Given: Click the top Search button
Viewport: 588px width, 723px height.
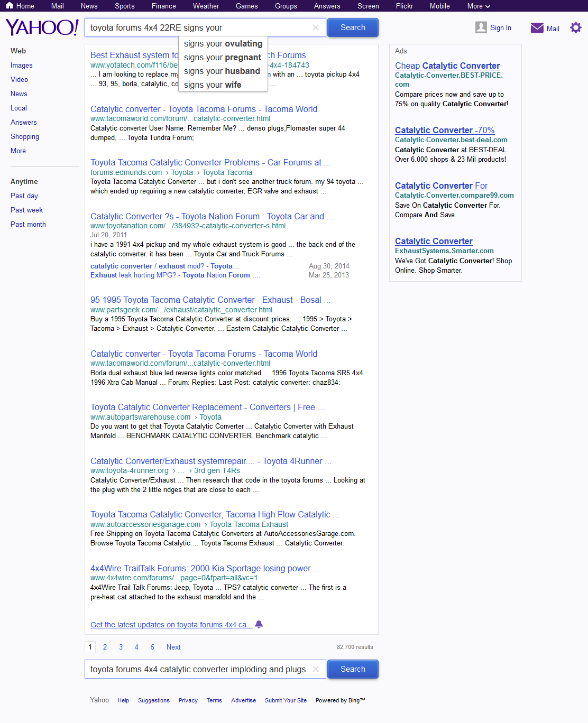Looking at the screenshot, I should [x=353, y=27].
